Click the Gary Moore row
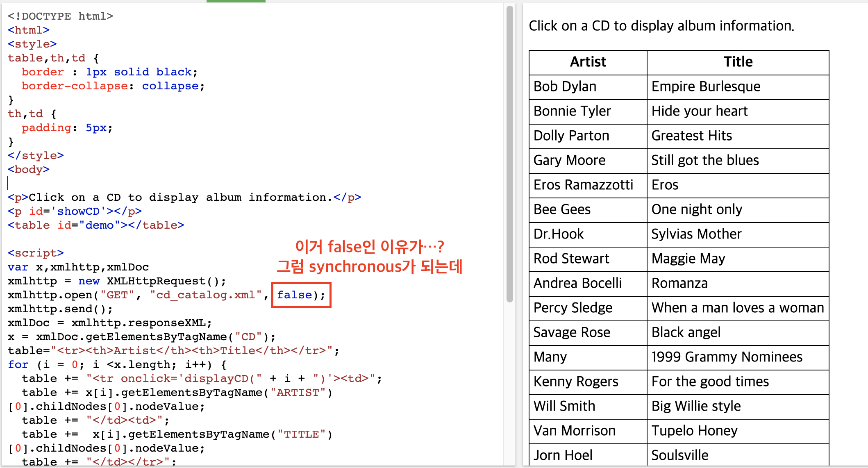This screenshot has width=868, height=468. 569,161
